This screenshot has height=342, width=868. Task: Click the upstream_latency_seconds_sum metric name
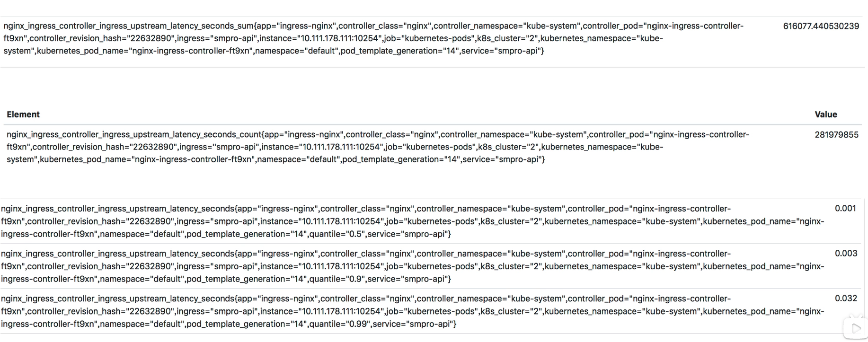[x=128, y=26]
